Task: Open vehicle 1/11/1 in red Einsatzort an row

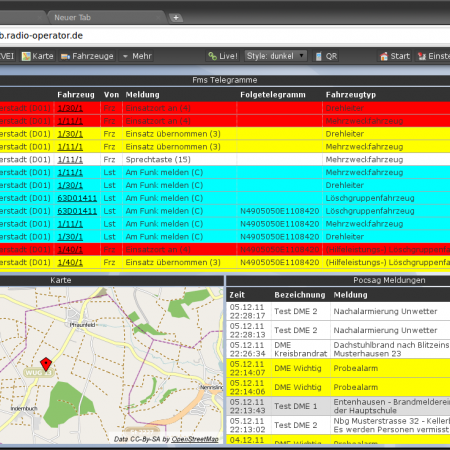Action: coord(70,121)
